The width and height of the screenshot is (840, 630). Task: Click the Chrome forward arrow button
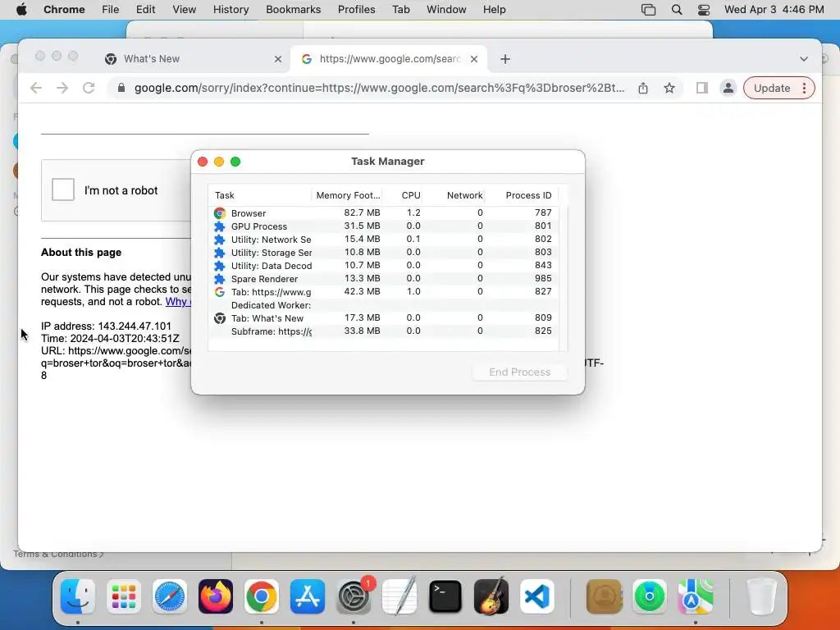click(x=62, y=88)
